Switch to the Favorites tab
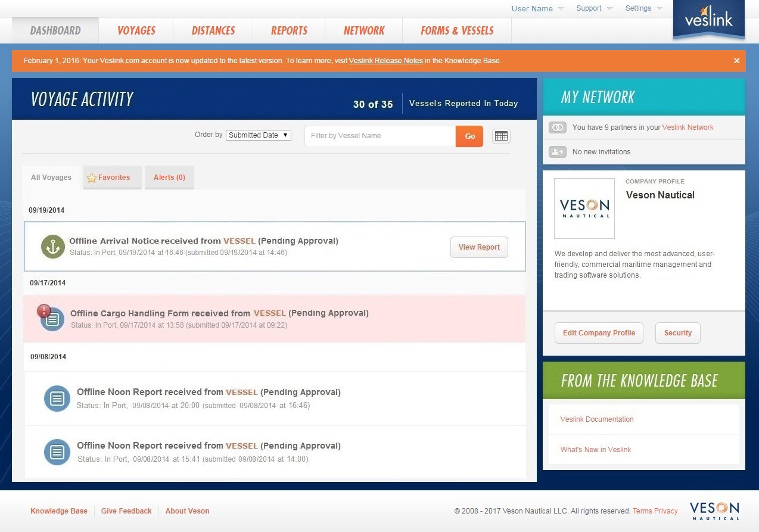759x532 pixels. coord(113,178)
